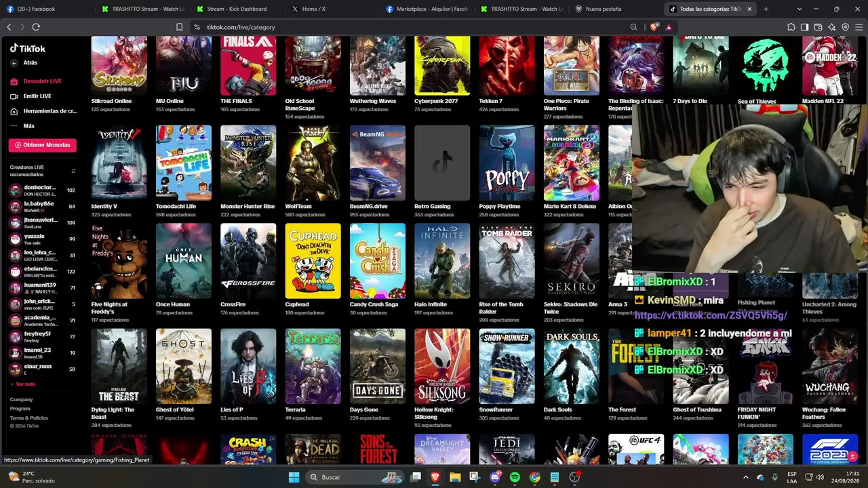This screenshot has width=868, height=488.
Task: Open the browser Extensions puzzle icon
Action: coord(791,27)
